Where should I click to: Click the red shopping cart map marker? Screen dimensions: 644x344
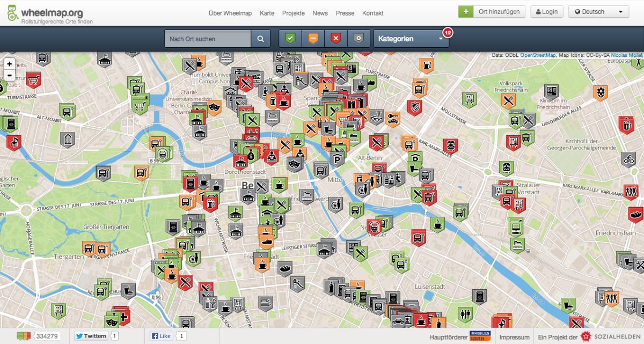[33, 79]
